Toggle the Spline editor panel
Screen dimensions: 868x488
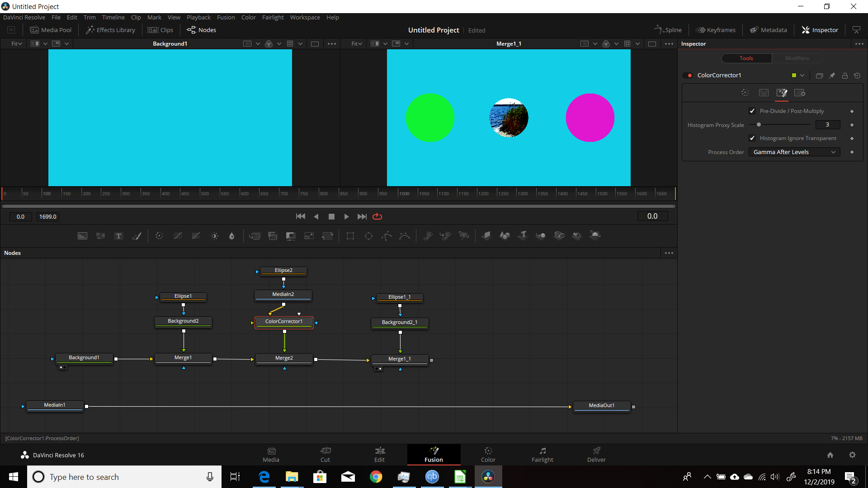(668, 30)
